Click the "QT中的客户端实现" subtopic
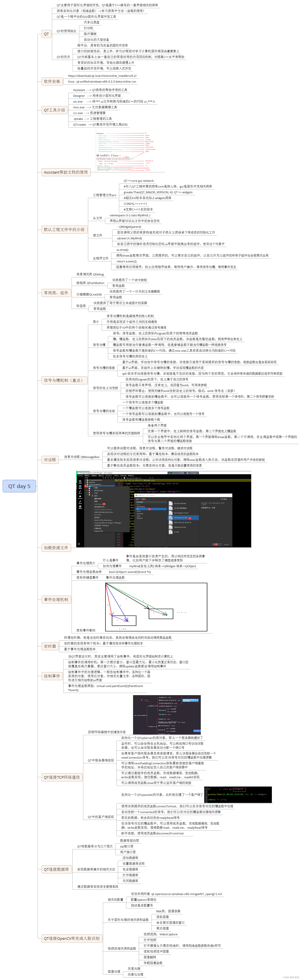Image resolution: width=302 pixels, height=980 pixels. click(101, 817)
